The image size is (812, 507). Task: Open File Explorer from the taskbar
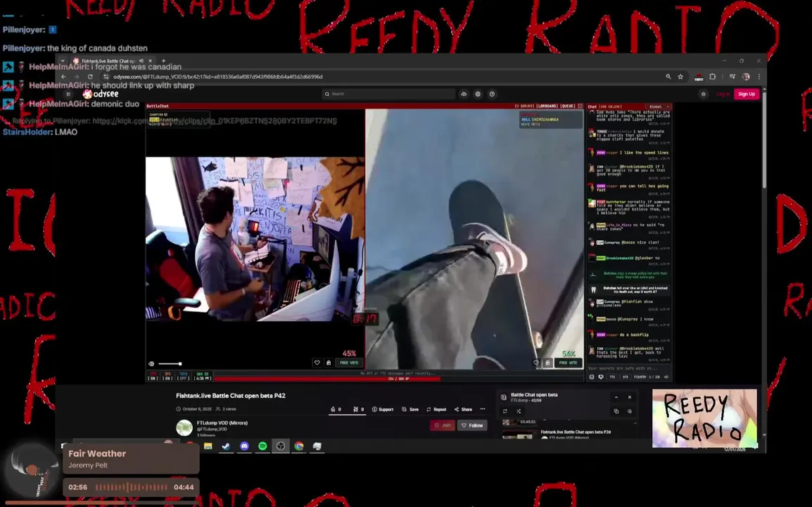pos(208,446)
